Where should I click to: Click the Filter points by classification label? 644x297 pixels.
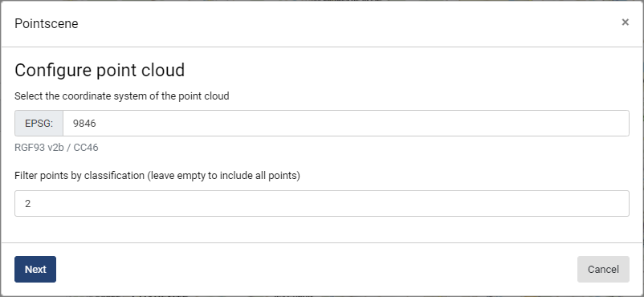[157, 176]
